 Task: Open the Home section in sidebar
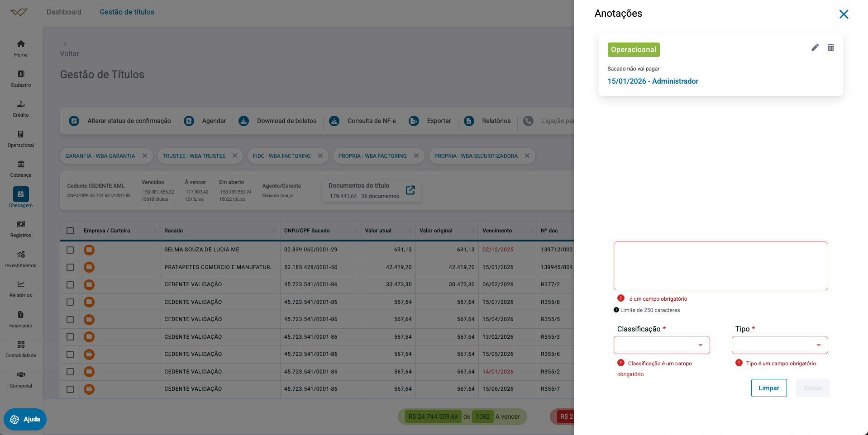[x=21, y=49]
